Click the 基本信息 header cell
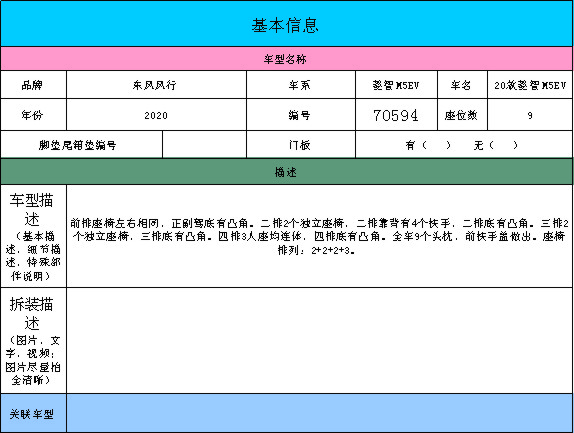 pyautogui.click(x=286, y=24)
